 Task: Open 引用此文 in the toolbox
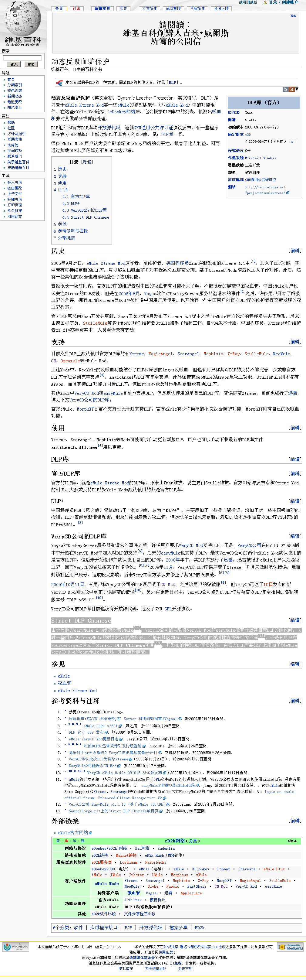coord(15,216)
